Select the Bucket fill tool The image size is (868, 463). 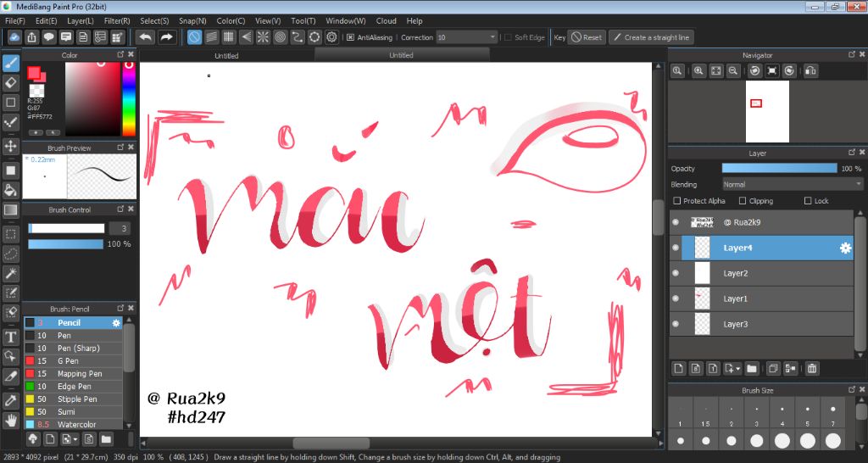click(10, 190)
